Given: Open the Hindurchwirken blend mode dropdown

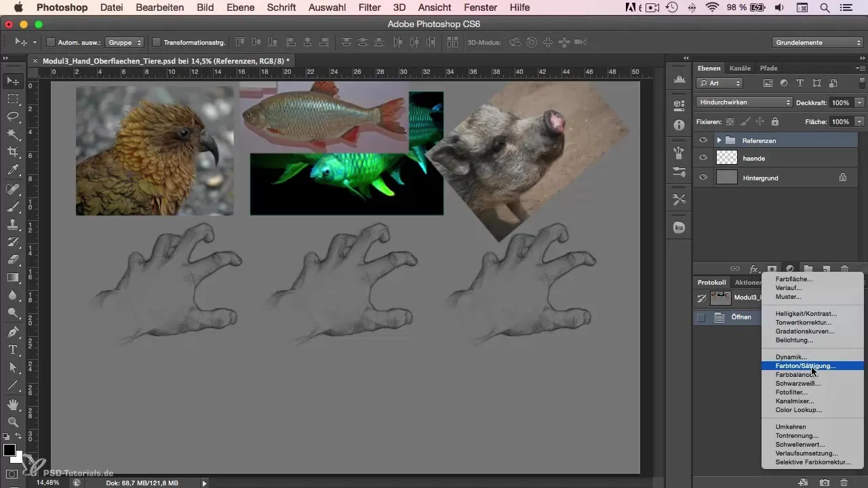Looking at the screenshot, I should tap(744, 102).
